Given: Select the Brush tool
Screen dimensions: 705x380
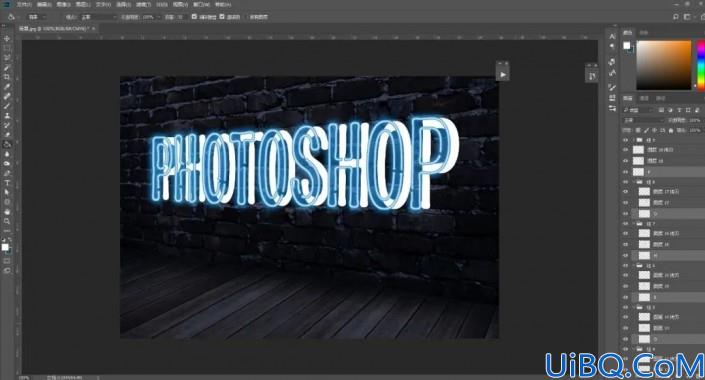Looking at the screenshot, I should click(x=7, y=106).
